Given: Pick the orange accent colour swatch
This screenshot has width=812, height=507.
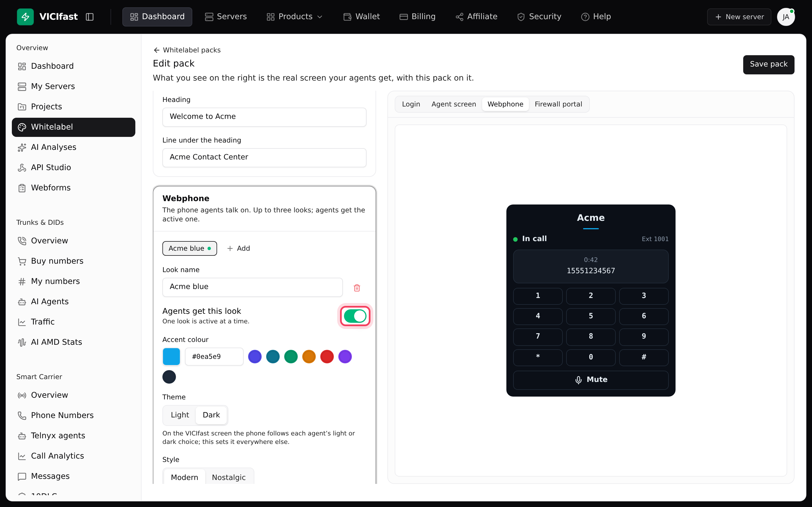Looking at the screenshot, I should point(309,356).
